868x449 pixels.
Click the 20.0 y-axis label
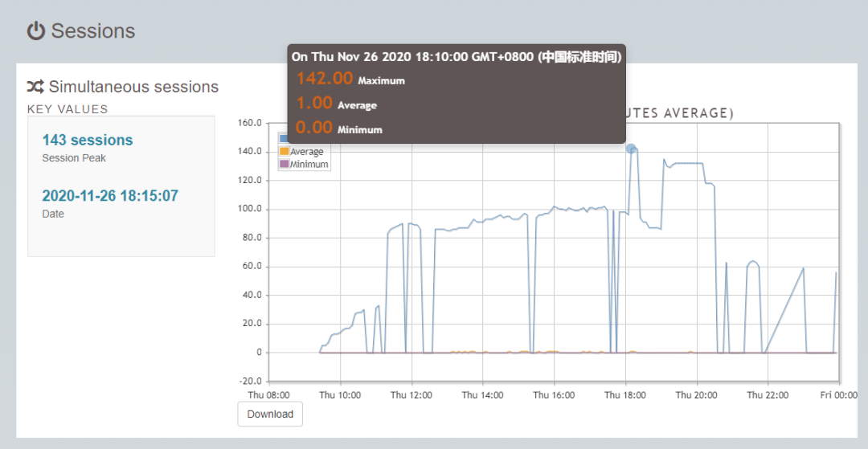pyautogui.click(x=252, y=324)
